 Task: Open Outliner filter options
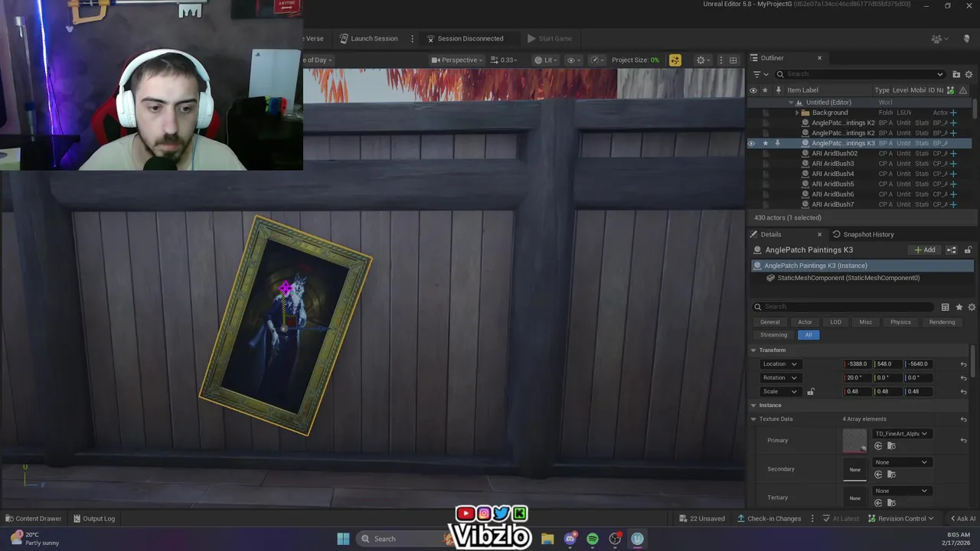point(759,74)
